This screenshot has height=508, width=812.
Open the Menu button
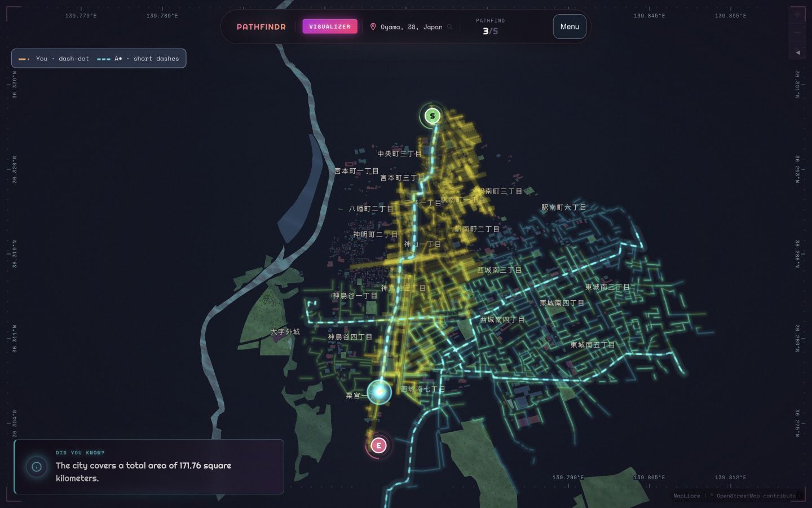(x=570, y=27)
